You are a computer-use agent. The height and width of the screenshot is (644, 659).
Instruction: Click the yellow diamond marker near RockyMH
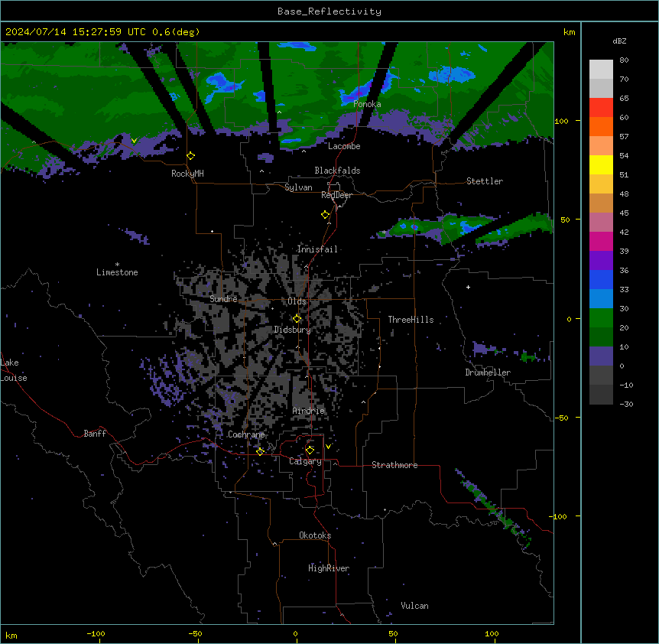[191, 156]
